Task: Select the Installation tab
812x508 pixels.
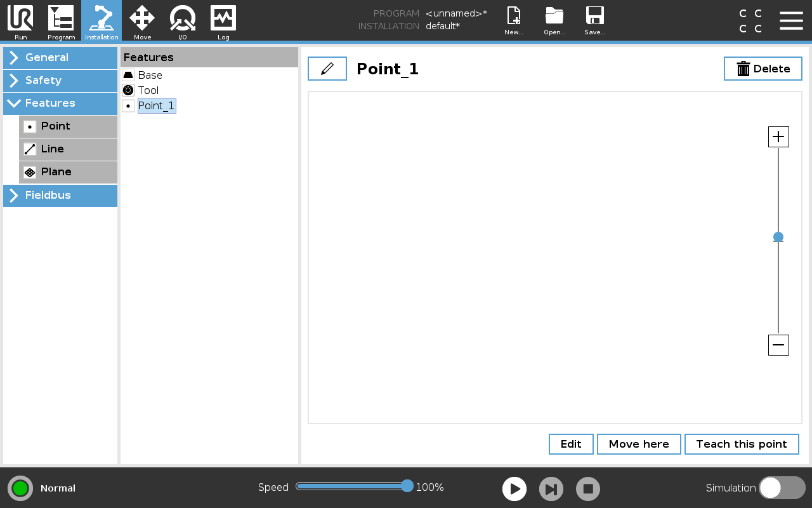Action: click(101, 21)
